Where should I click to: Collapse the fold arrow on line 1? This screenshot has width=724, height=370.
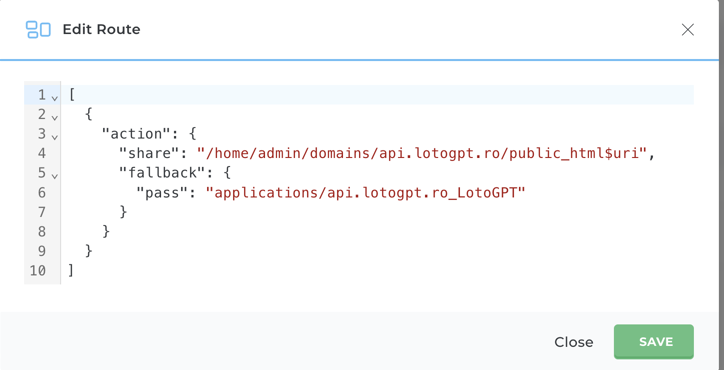tap(54, 98)
